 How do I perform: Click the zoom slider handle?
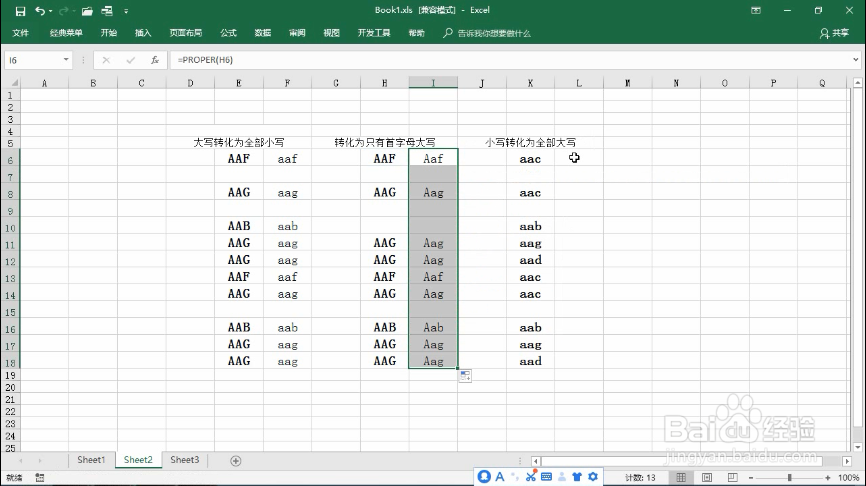pos(790,478)
